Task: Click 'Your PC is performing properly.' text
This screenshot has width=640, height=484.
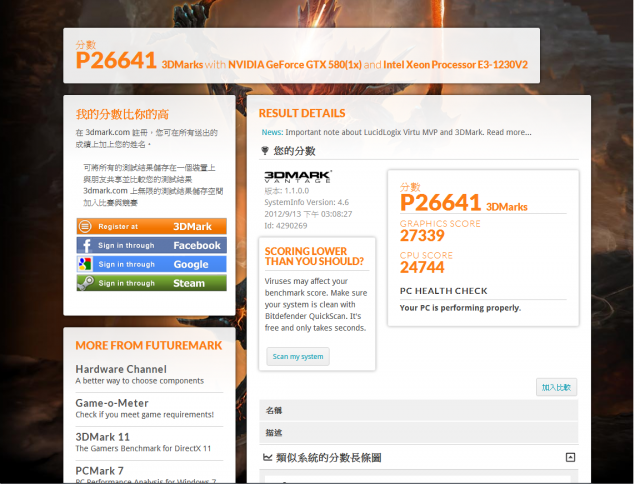Action: (x=460, y=308)
